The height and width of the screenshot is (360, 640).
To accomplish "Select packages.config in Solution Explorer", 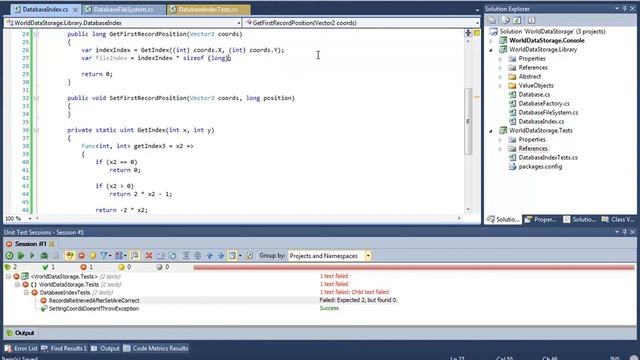I will point(540,167).
